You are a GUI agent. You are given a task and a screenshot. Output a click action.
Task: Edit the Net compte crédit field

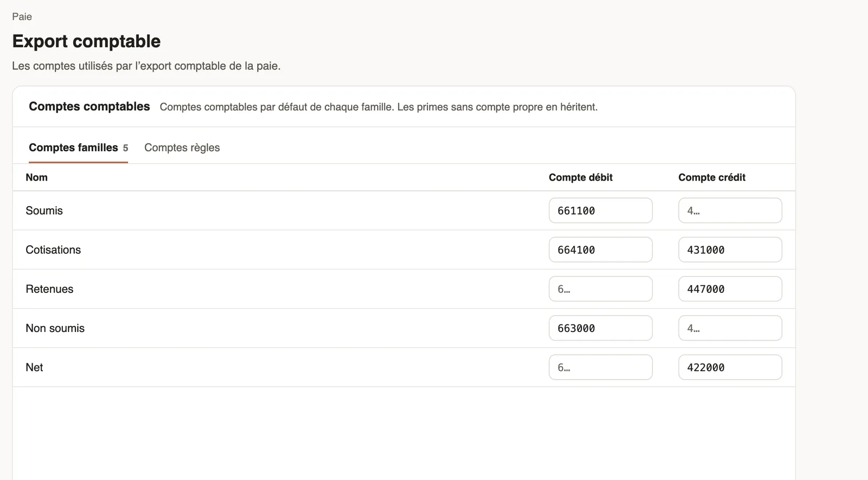[730, 367]
